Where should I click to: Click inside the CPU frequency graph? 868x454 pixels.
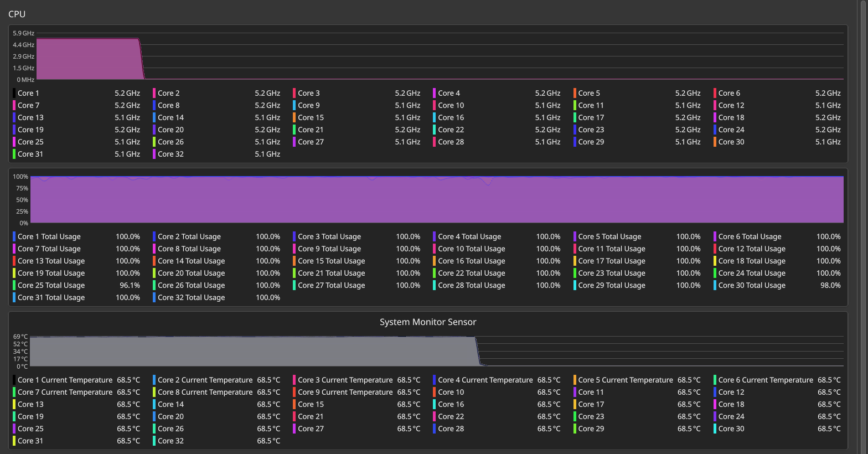pyautogui.click(x=440, y=56)
